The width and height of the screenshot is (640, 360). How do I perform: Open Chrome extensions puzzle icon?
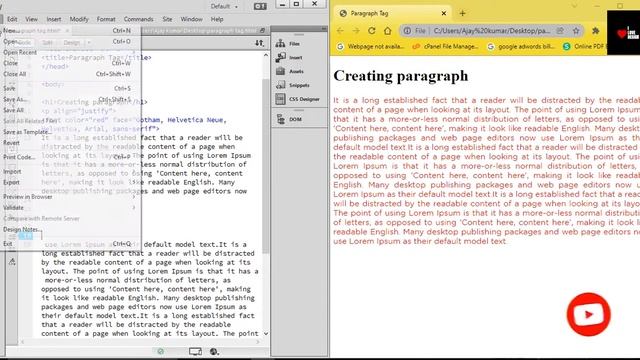click(x=596, y=31)
